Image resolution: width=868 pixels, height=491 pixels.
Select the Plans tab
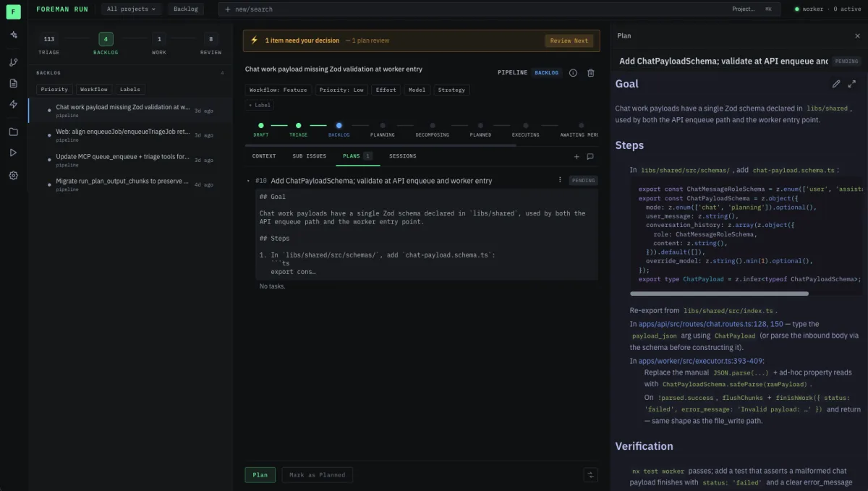(x=358, y=156)
